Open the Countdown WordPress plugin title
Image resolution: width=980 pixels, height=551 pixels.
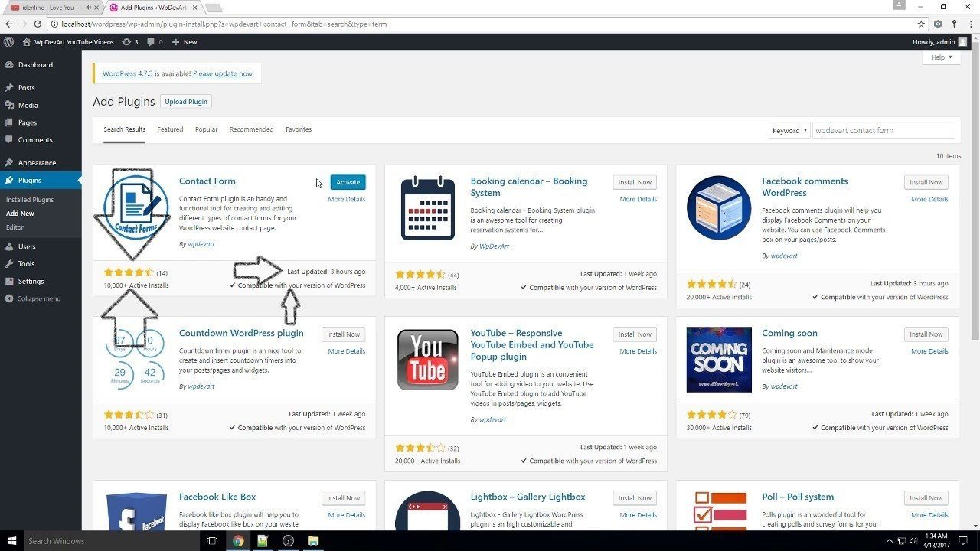[241, 333]
